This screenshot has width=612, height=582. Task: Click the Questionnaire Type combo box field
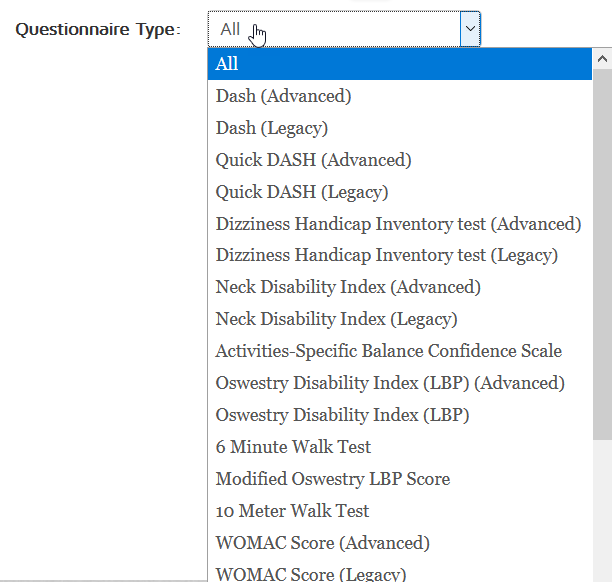coord(333,29)
